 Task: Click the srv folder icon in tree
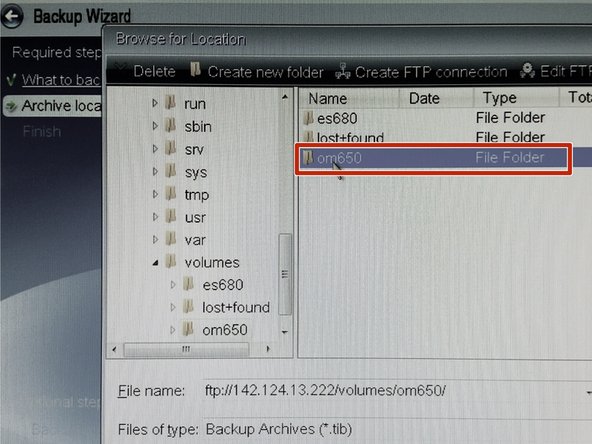click(171, 148)
